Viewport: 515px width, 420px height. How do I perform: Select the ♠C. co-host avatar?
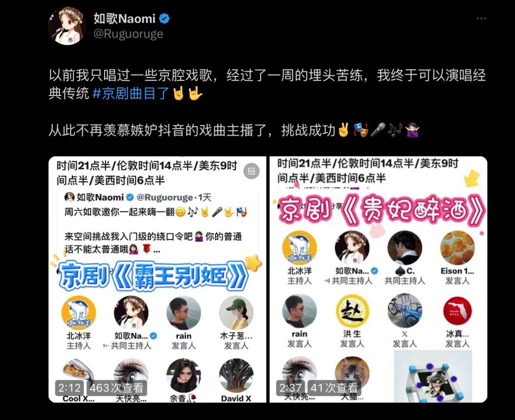(405, 248)
